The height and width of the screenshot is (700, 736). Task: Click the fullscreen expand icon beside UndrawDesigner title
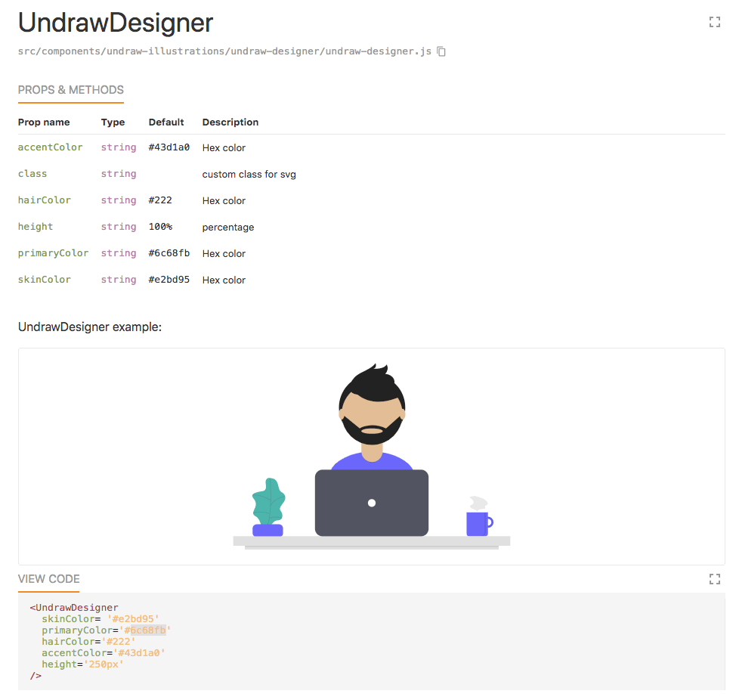[x=714, y=22]
